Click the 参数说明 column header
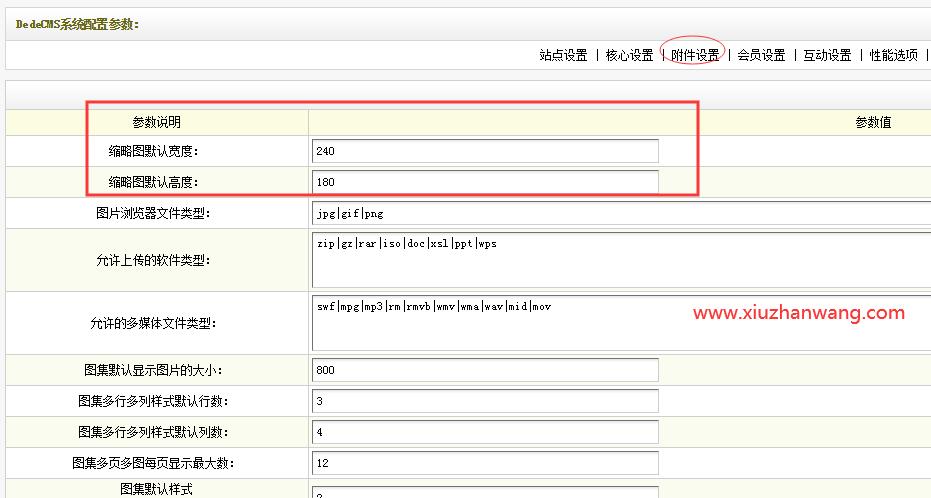The height and width of the screenshot is (498, 931). [157, 122]
